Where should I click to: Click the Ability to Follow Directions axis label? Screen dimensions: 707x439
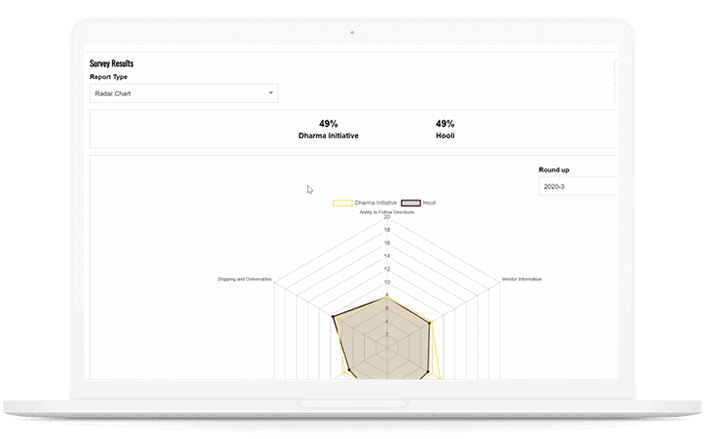[x=386, y=212]
